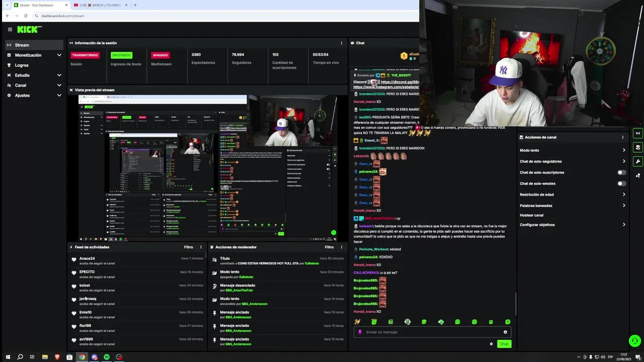Image resolution: width=644 pixels, height=362 pixels.
Task: Click the 76.694 Seguidores stat
Action: tap(242, 58)
